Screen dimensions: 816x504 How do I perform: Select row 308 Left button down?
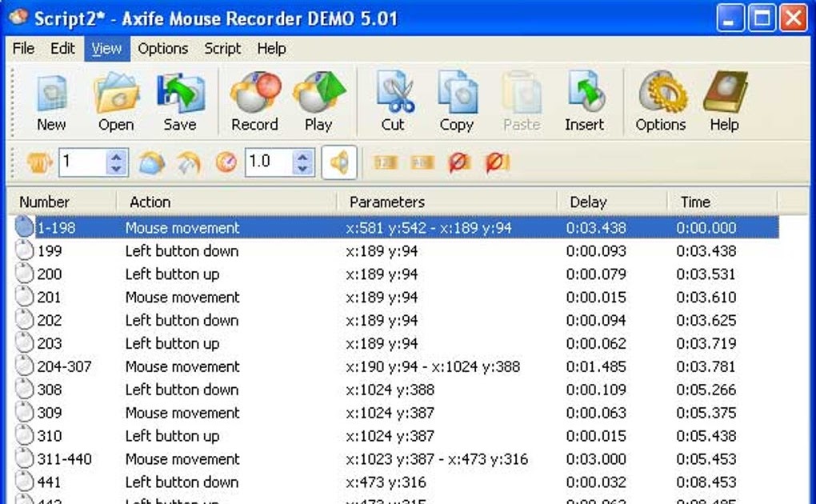click(395, 390)
